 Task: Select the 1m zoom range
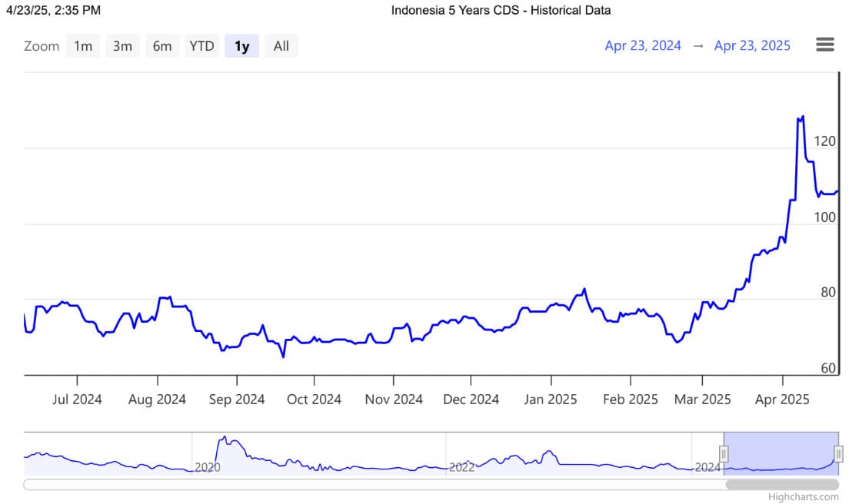pyautogui.click(x=83, y=46)
